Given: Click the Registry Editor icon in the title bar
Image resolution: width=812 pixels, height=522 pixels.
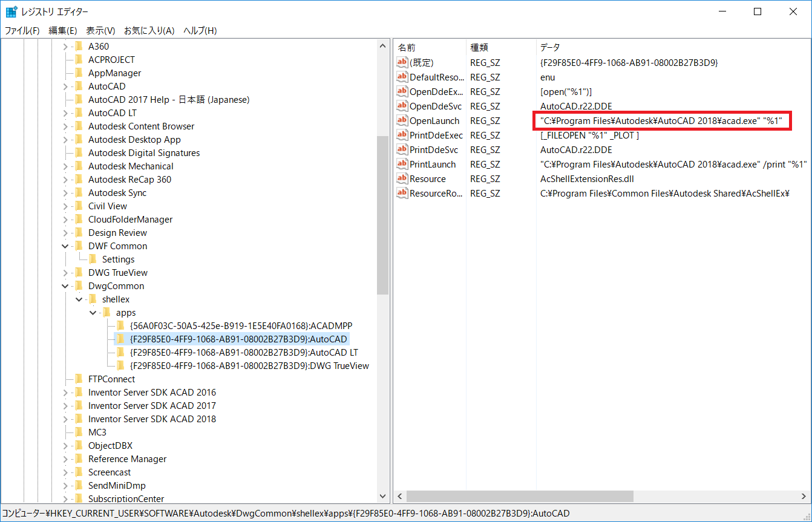Looking at the screenshot, I should click(x=11, y=11).
